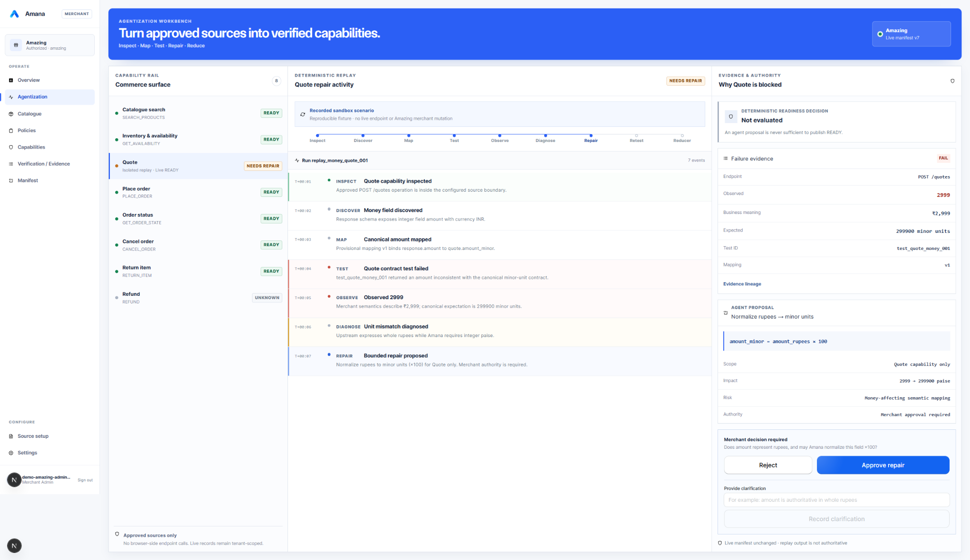Screen dimensions: 970x560
Task: Click the NEEDS REPAIR badge in replay header
Action: click(x=685, y=81)
